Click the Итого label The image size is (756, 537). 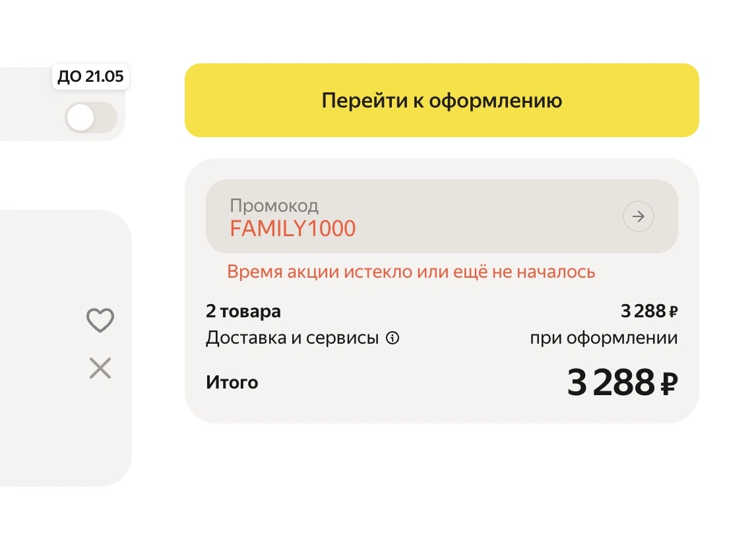click(232, 382)
